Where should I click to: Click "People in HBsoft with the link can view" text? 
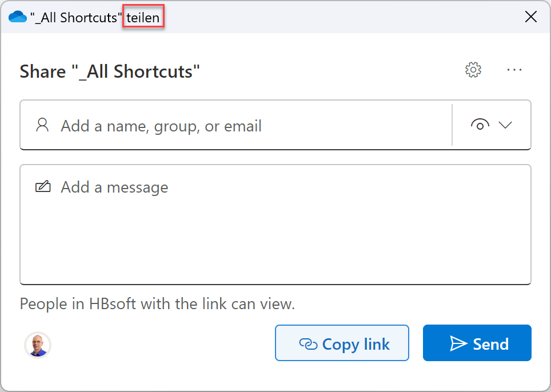coord(157,303)
